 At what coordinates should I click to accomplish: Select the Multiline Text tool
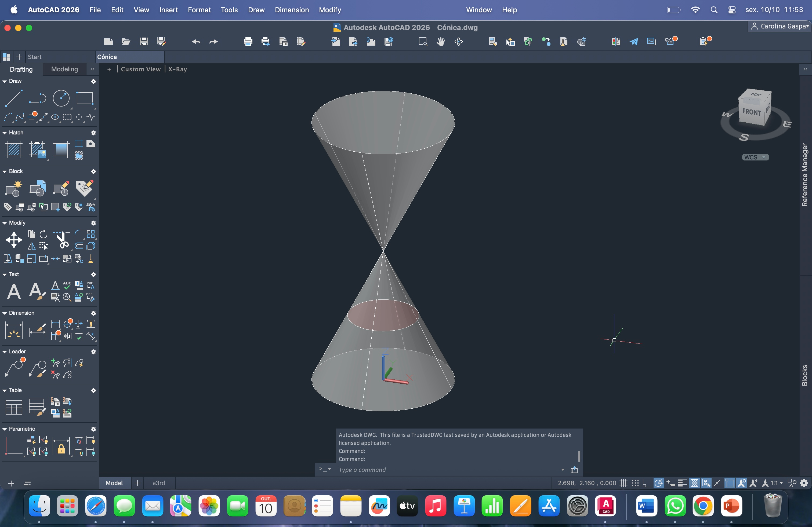14,291
